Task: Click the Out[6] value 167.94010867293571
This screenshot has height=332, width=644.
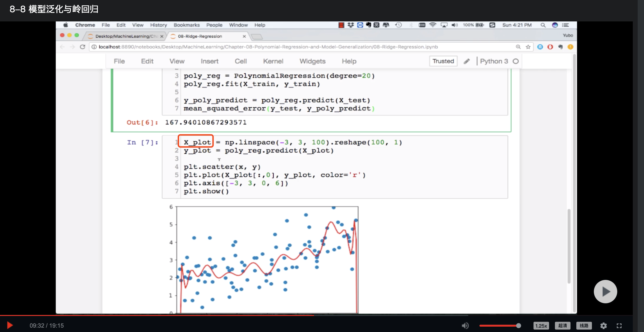Action: click(x=206, y=122)
